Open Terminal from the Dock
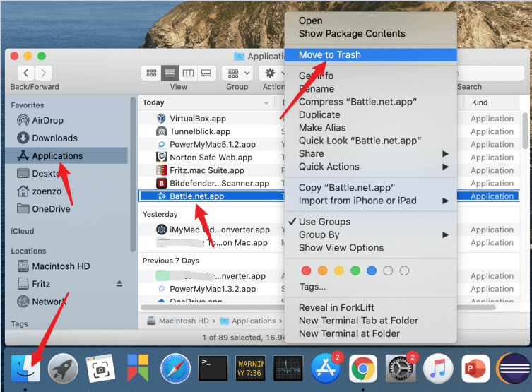 pos(213,368)
